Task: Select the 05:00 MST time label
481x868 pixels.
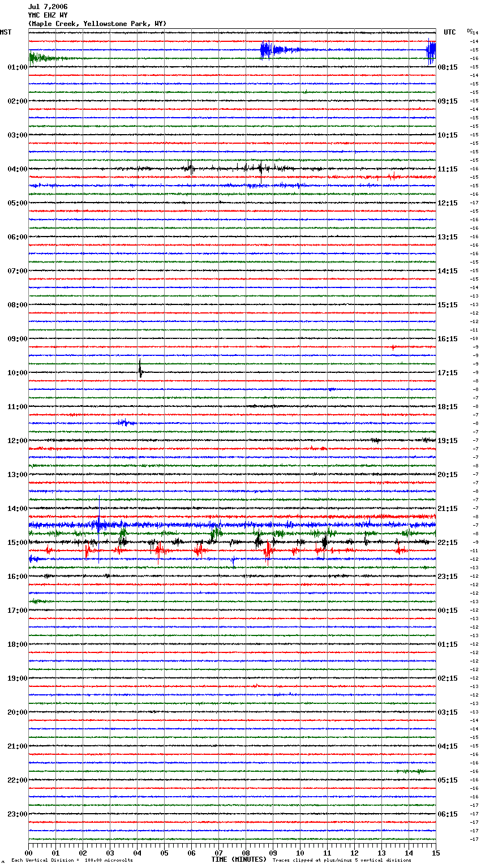Action: (x=18, y=203)
